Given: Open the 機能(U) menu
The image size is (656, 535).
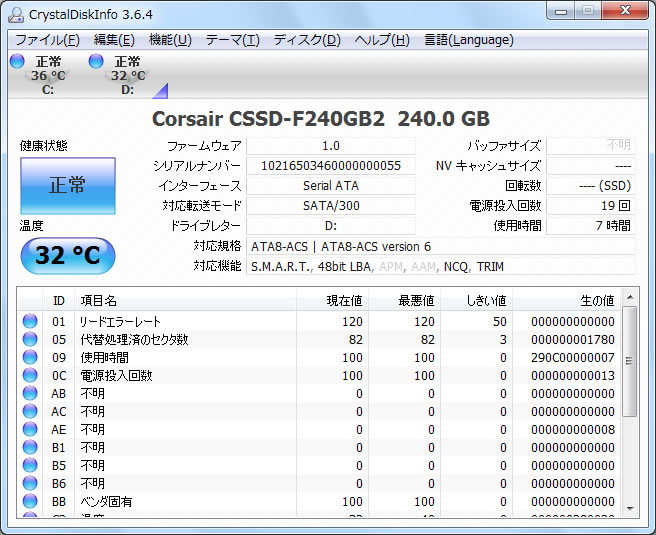Looking at the screenshot, I should (x=170, y=40).
